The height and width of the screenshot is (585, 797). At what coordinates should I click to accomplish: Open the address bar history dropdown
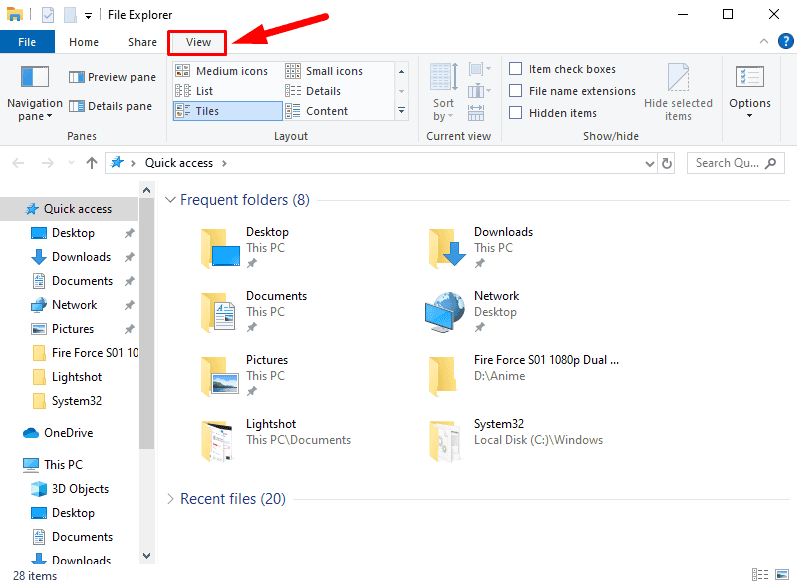649,164
